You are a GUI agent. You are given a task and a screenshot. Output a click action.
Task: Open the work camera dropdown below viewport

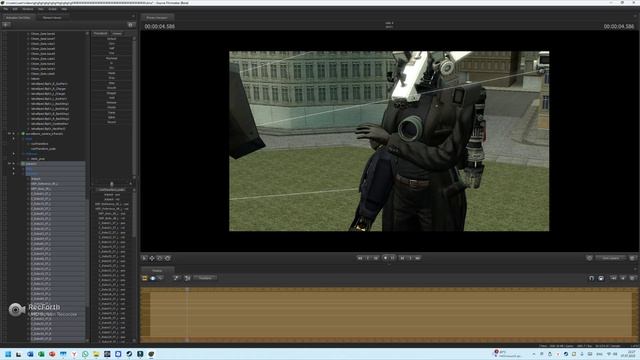click(611, 258)
